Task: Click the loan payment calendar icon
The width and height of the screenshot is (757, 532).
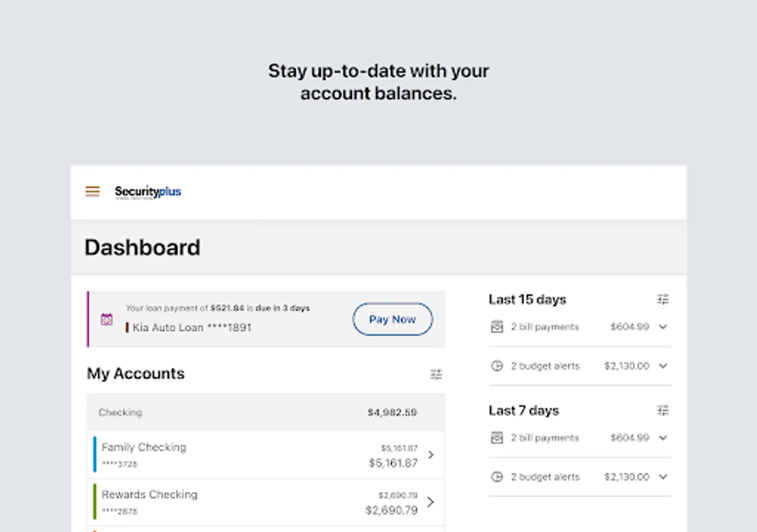Action: 106,319
